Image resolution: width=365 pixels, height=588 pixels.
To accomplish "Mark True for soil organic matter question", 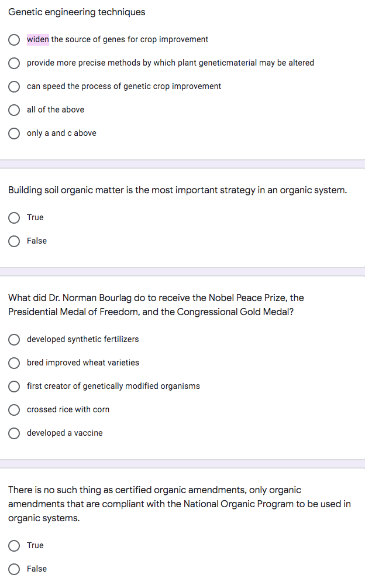I will [x=13, y=218].
